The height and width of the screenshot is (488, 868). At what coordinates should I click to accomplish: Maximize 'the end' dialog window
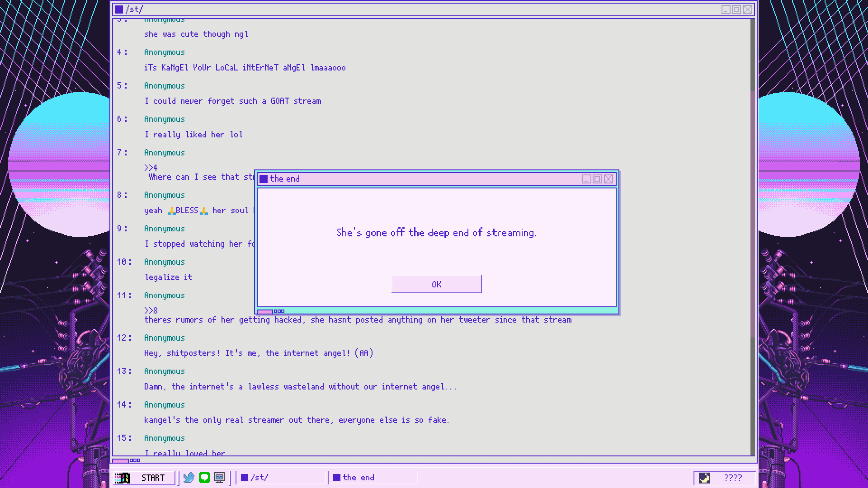coord(597,179)
